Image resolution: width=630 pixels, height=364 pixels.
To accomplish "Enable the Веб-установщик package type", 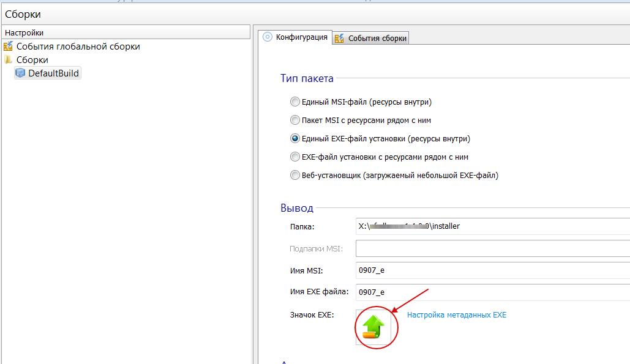I will click(295, 176).
